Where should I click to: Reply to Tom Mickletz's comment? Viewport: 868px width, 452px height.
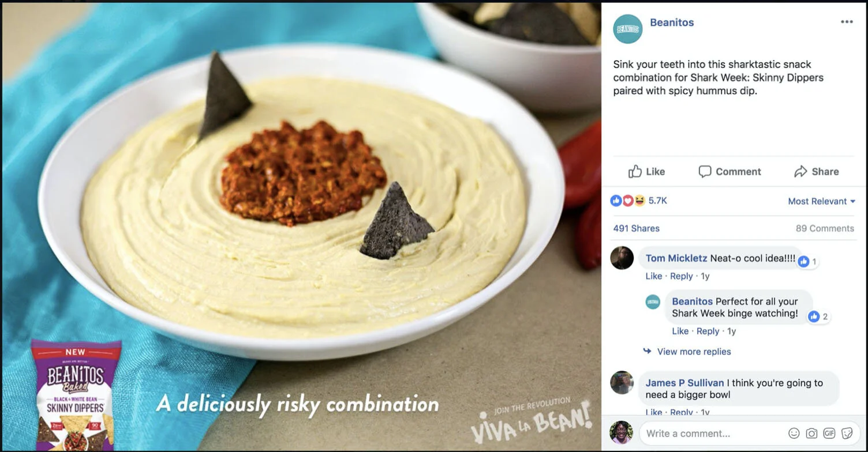point(681,276)
